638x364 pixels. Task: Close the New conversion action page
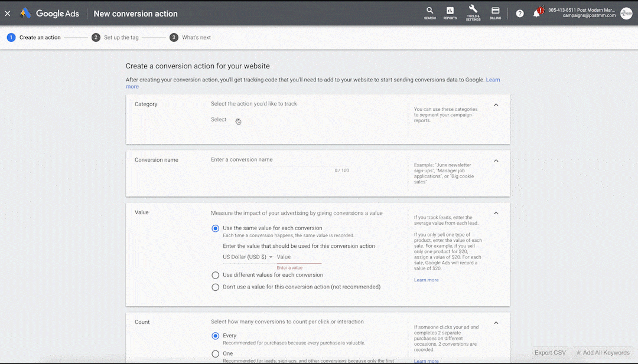coord(8,14)
